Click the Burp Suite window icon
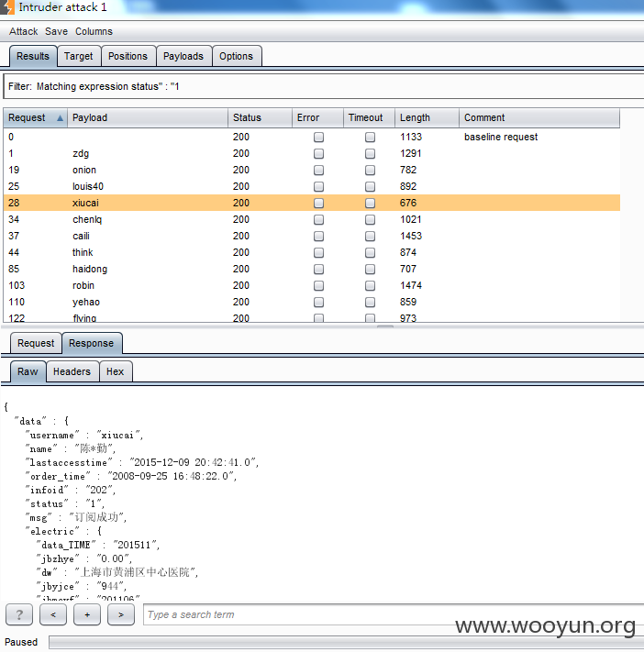Viewport: 644px width, 652px height. tap(6, 7)
